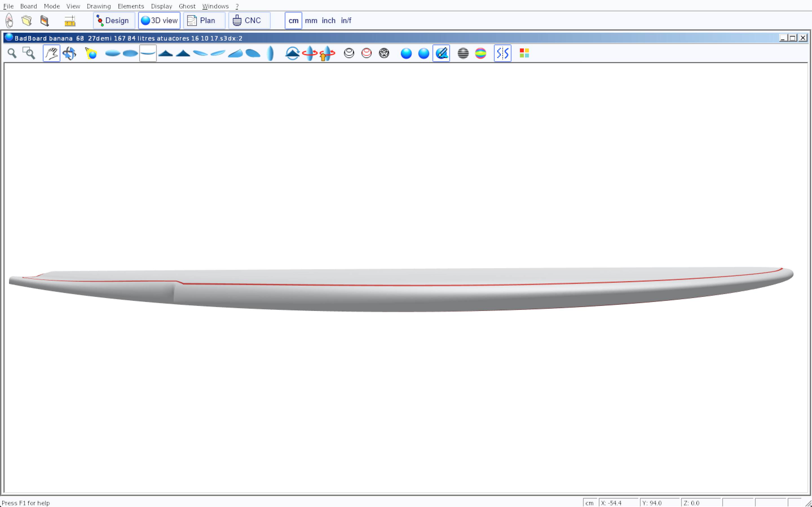Open the Board menu
This screenshot has width=812, height=507.
click(x=28, y=6)
